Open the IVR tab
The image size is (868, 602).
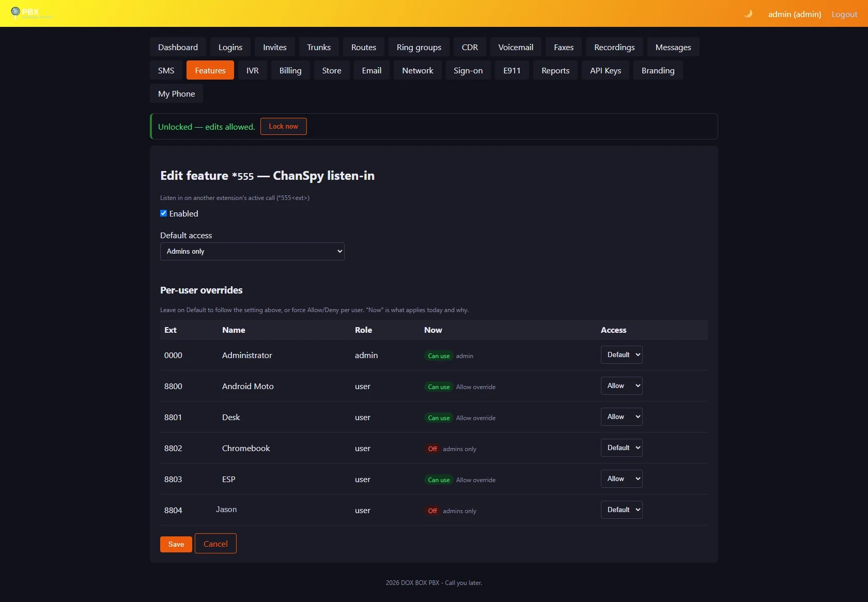point(253,70)
